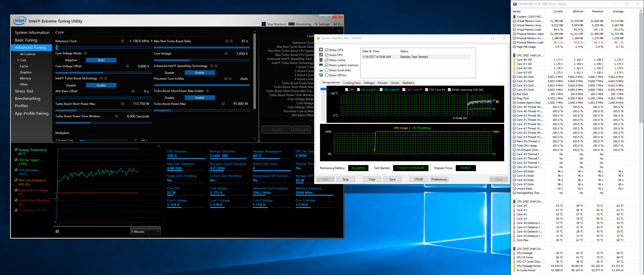
Task: Open Stress Test section in XTU sidebar
Action: click(24, 91)
